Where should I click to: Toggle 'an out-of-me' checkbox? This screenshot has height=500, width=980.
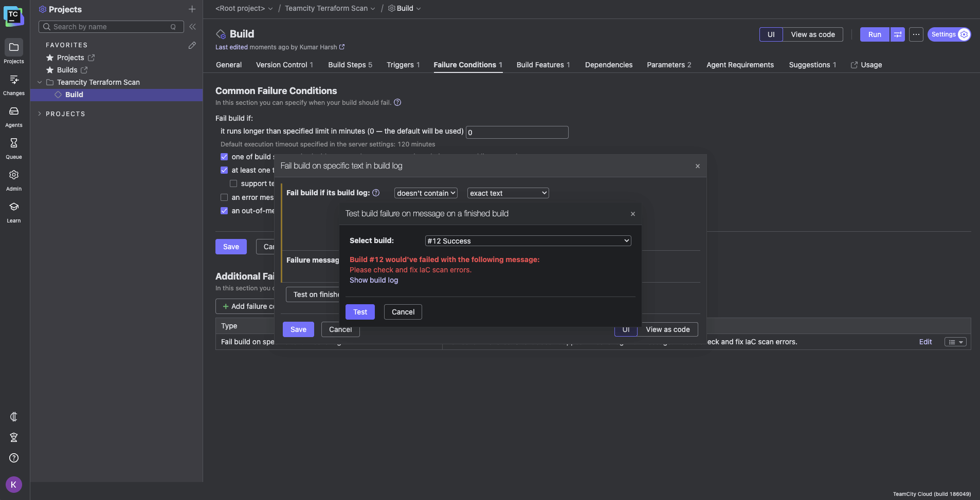(224, 211)
